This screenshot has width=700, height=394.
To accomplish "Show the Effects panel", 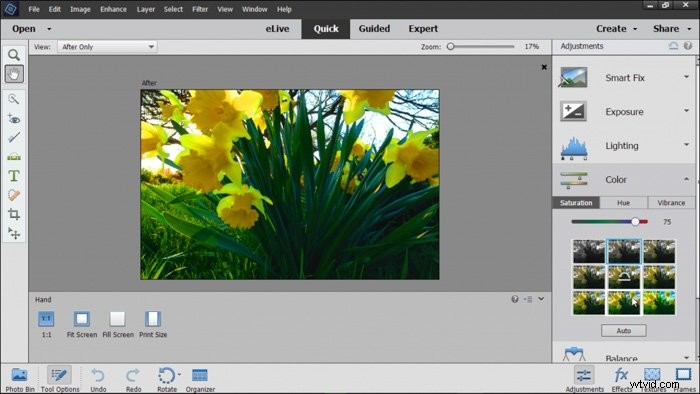I will [621, 379].
